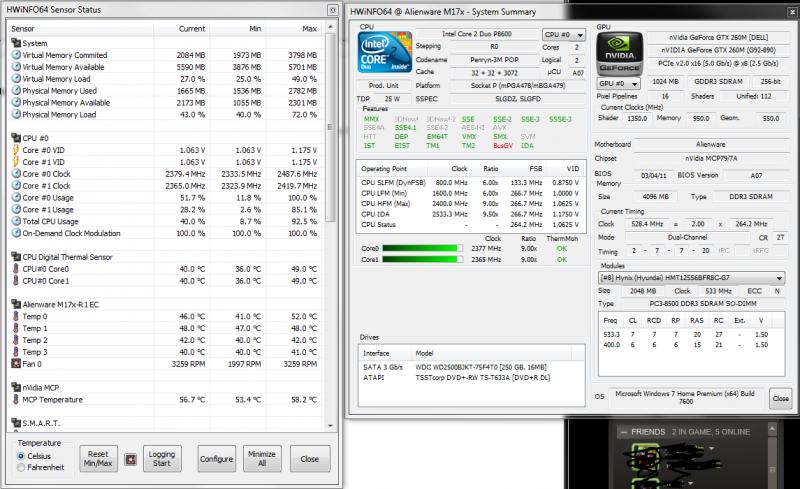Click the ATAPI TSSTcorp DVD drive row
The image size is (800, 489).
[x=471, y=378]
